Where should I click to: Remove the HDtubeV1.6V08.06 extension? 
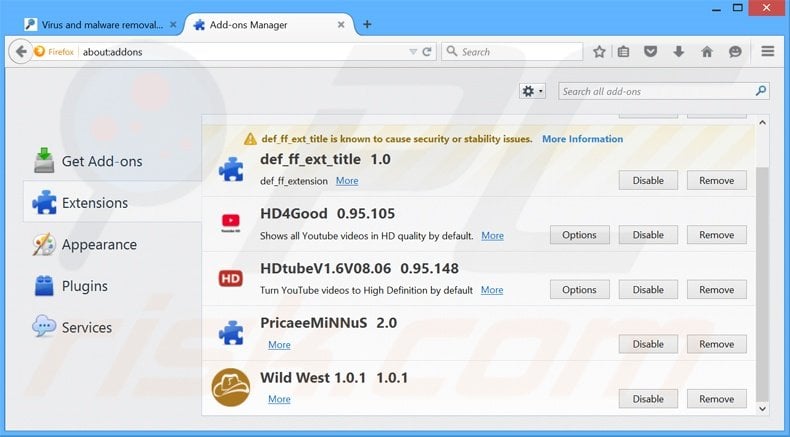point(716,290)
